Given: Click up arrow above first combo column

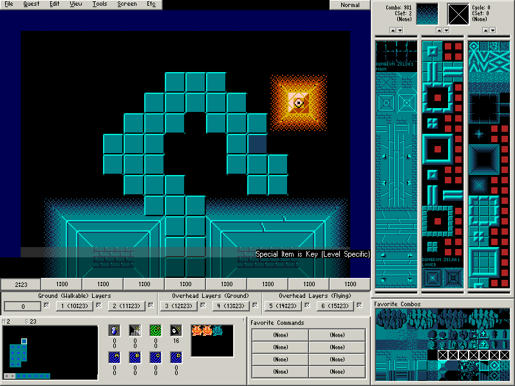Looking at the screenshot, I should (393, 30).
